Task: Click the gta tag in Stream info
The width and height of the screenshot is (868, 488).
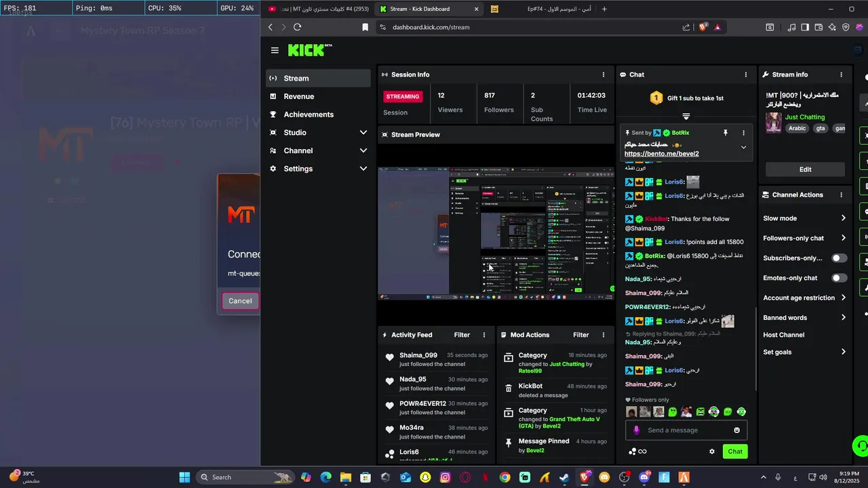Action: pos(821,128)
